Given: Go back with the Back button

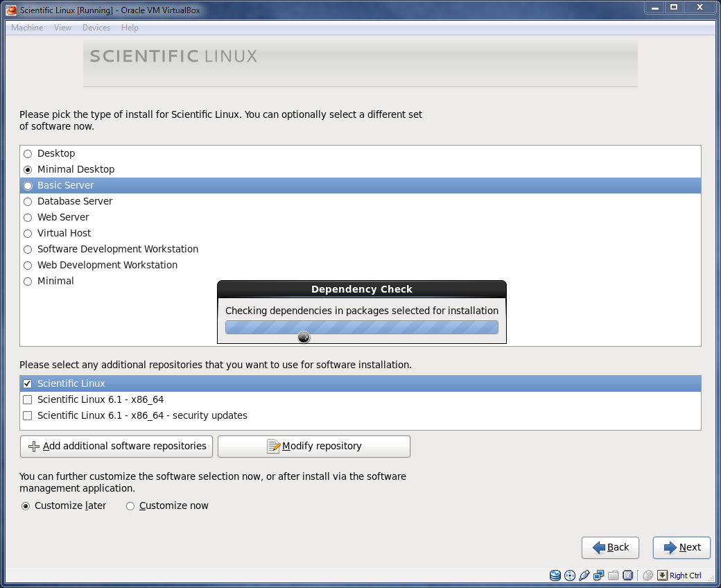Looking at the screenshot, I should coord(610,548).
